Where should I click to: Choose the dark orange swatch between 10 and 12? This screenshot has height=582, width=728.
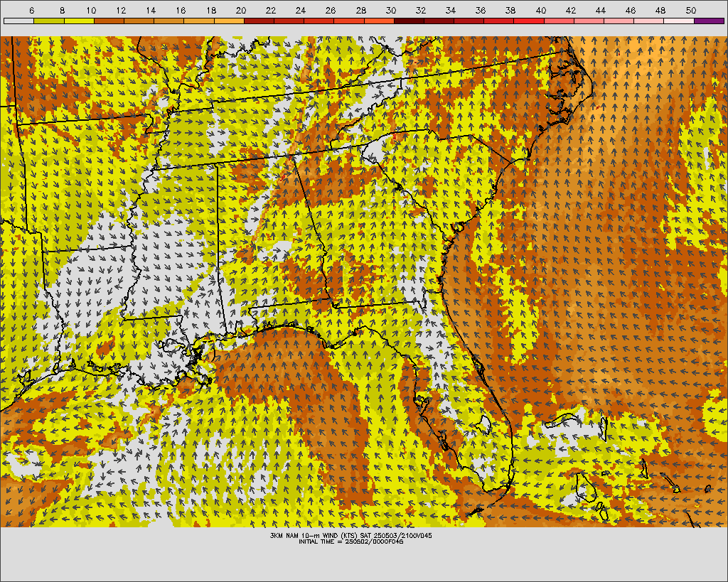(x=109, y=21)
